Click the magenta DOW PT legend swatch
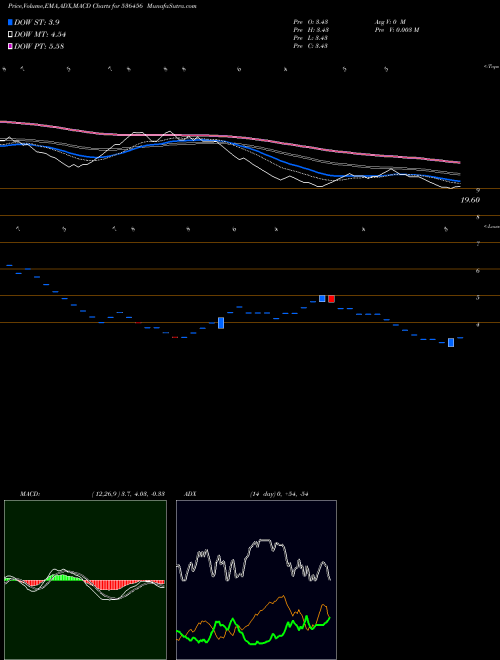This screenshot has width=500, height=660. [x=10, y=46]
